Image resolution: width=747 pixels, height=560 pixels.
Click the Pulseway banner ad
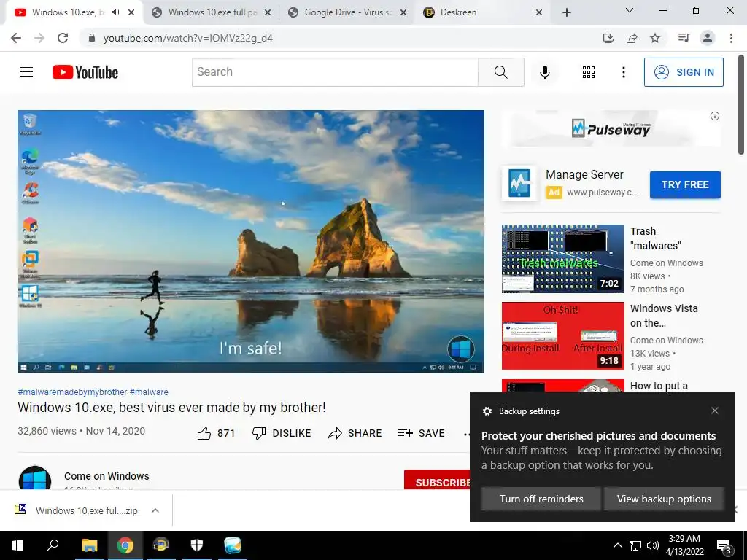(611, 128)
